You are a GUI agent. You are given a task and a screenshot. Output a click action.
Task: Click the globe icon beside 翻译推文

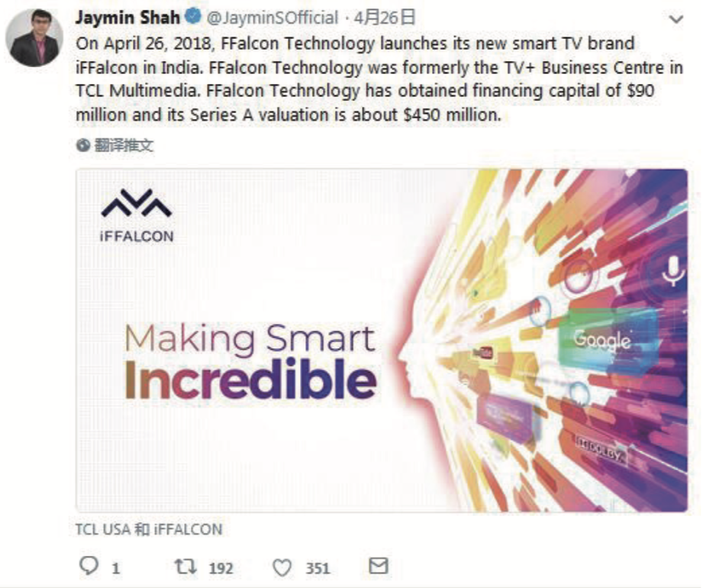(x=83, y=144)
